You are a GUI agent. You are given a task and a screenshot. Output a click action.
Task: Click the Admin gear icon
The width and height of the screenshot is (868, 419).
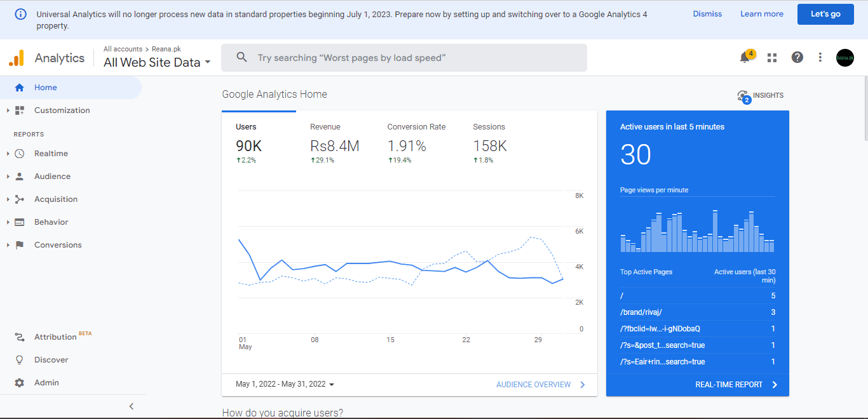[x=20, y=383]
